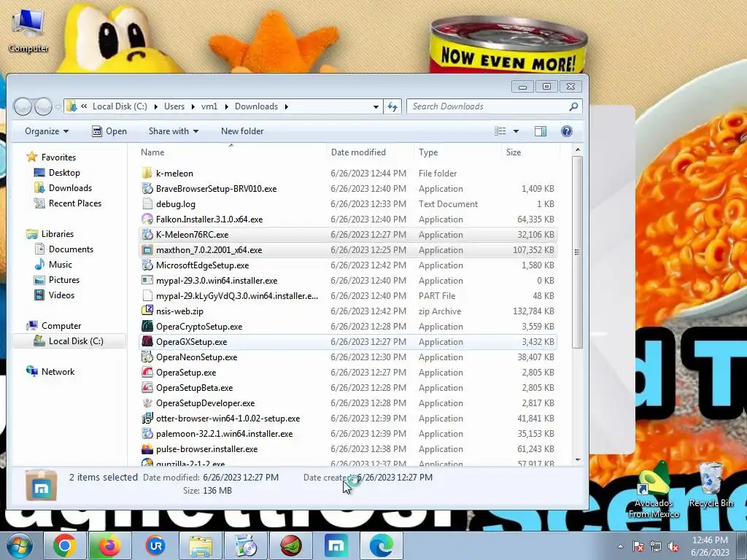The width and height of the screenshot is (747, 560).
Task: Select the Falkon.Installer.3.1.0.x64.exe icon
Action: 147,219
